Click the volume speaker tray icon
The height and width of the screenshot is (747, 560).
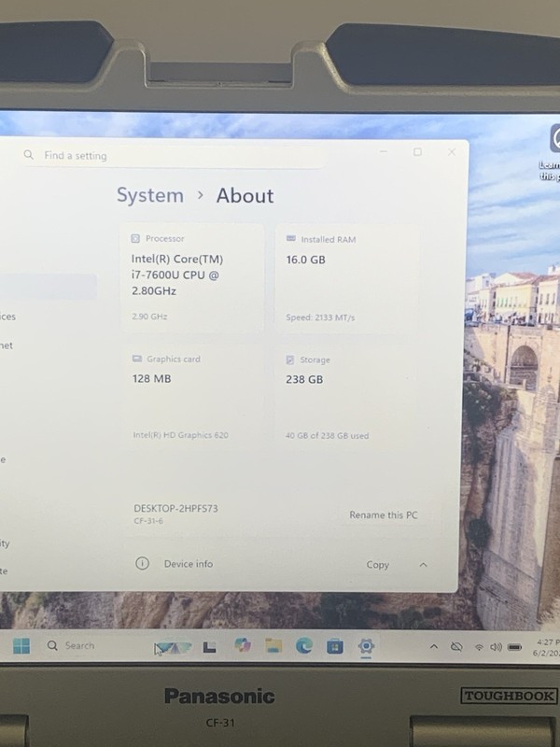[x=496, y=647]
